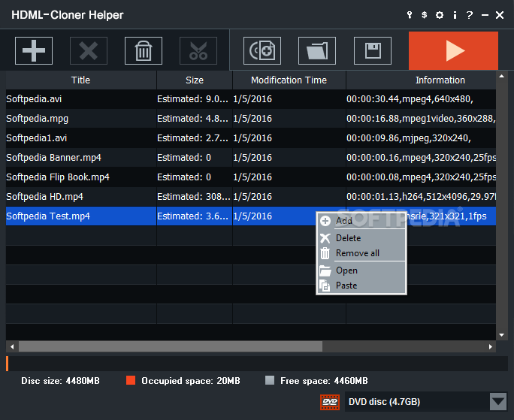The image size is (514, 420).
Task: Click the folder open toolbar button
Action: (317, 50)
